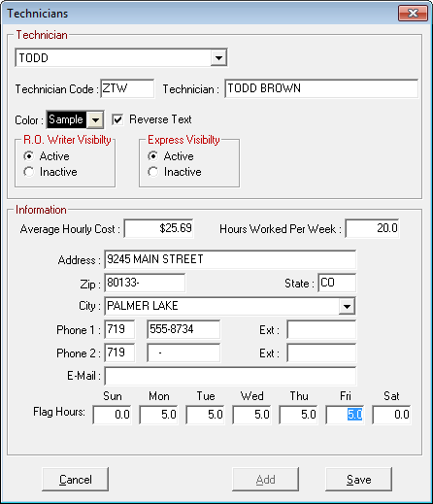
Task: Click the Technician Code field
Action: 127,88
